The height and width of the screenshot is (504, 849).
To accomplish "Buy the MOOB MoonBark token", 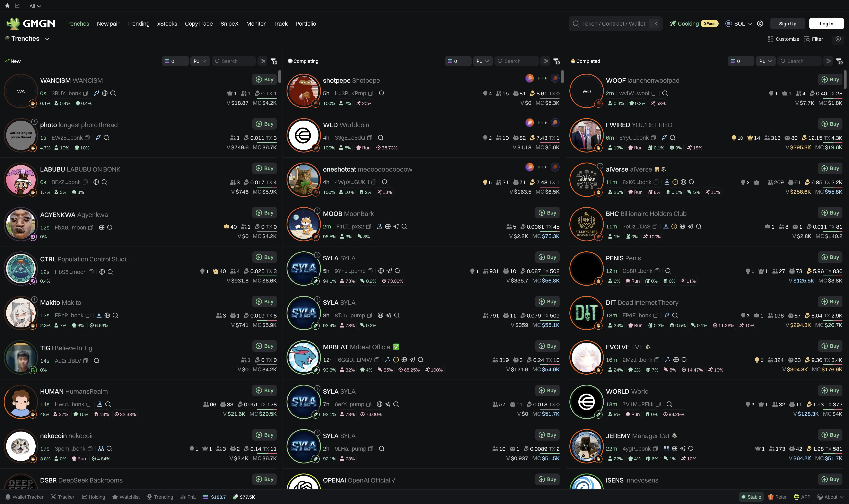I will (x=547, y=213).
